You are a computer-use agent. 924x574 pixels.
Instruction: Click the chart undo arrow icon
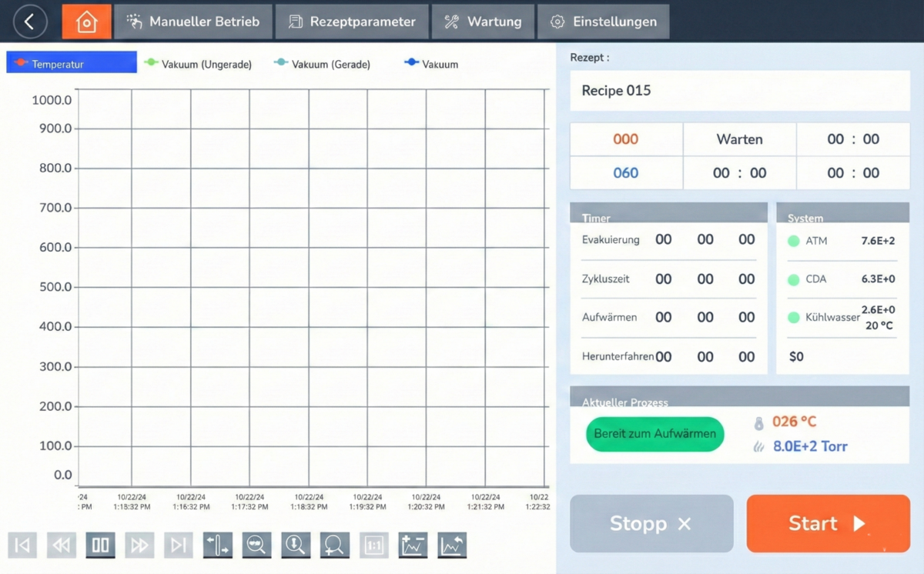(x=452, y=546)
